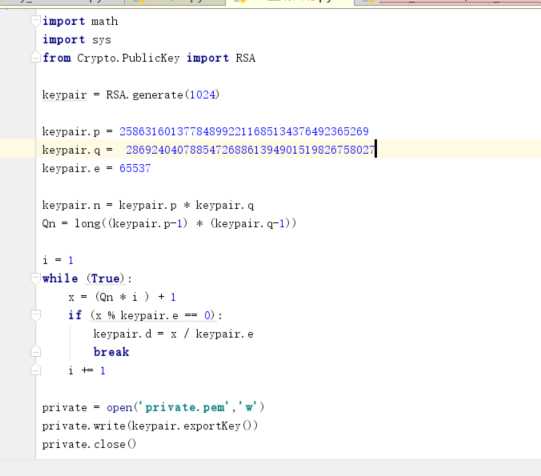Click the keypair.n = keypair.p * keypair.q line
The width and height of the screenshot is (541, 476).
point(148,205)
